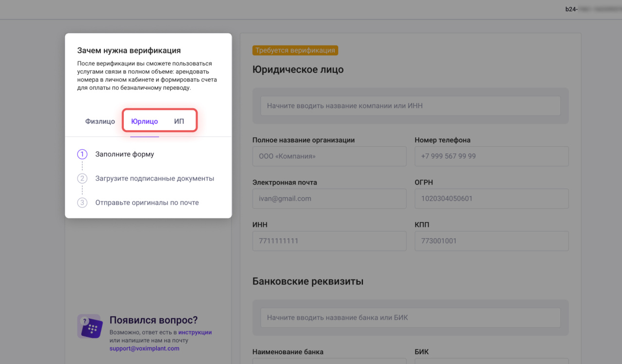This screenshot has width=622, height=364.
Task: Click the bank name or БИК search field
Action: tap(411, 317)
